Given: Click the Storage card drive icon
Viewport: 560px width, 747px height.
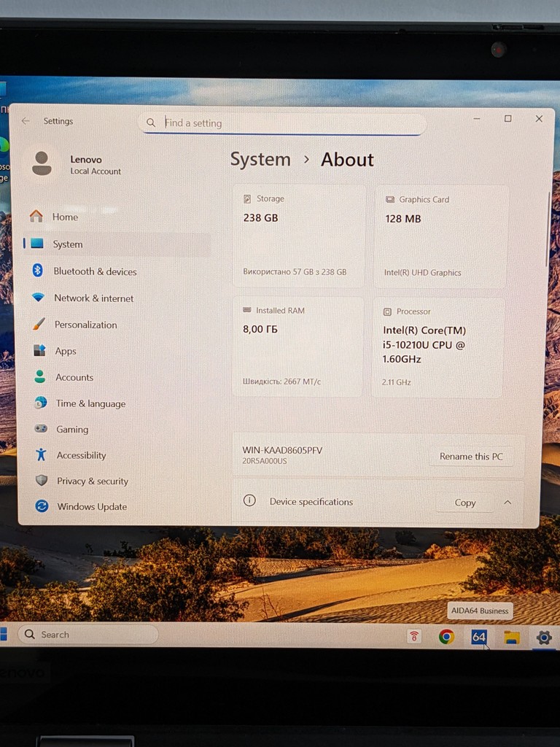Looking at the screenshot, I should click(247, 198).
